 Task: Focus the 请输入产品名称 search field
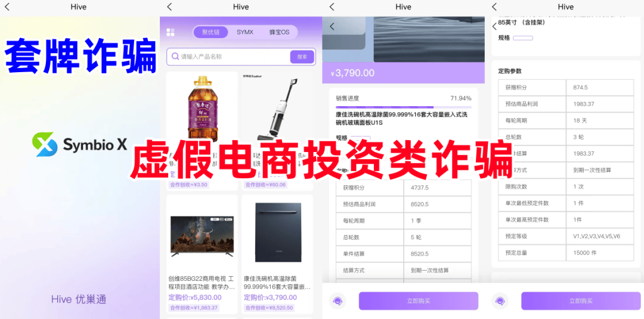(x=233, y=57)
